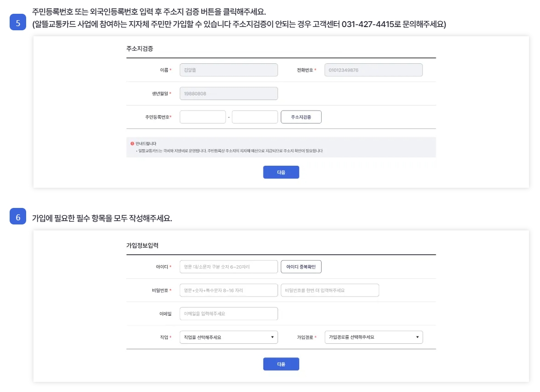This screenshot has height=392, width=540.
Task: Click the 직업 dropdown arrow
Action: point(273,336)
